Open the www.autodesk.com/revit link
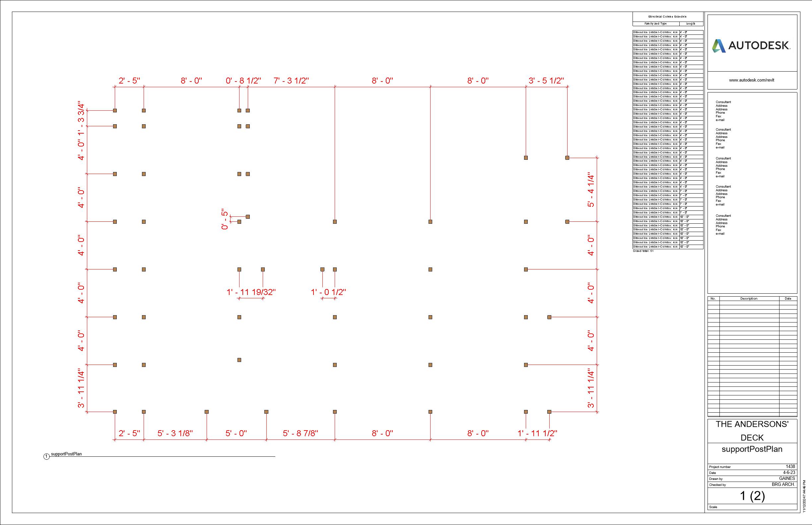 [752, 80]
